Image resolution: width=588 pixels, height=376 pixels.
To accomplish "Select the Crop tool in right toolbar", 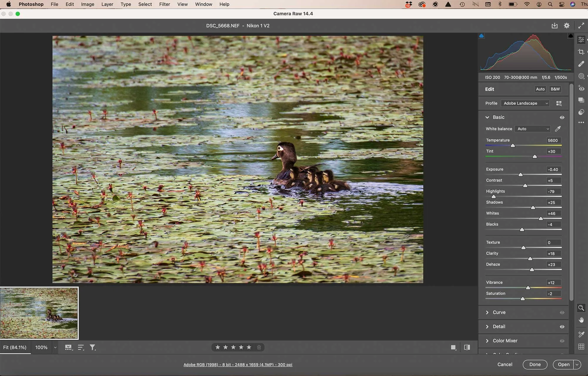I will click(x=581, y=52).
